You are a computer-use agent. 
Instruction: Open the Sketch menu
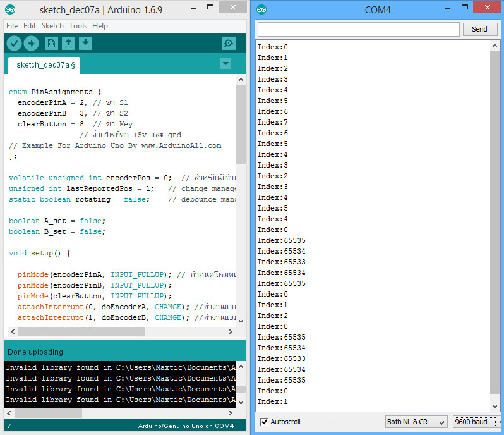click(x=52, y=26)
